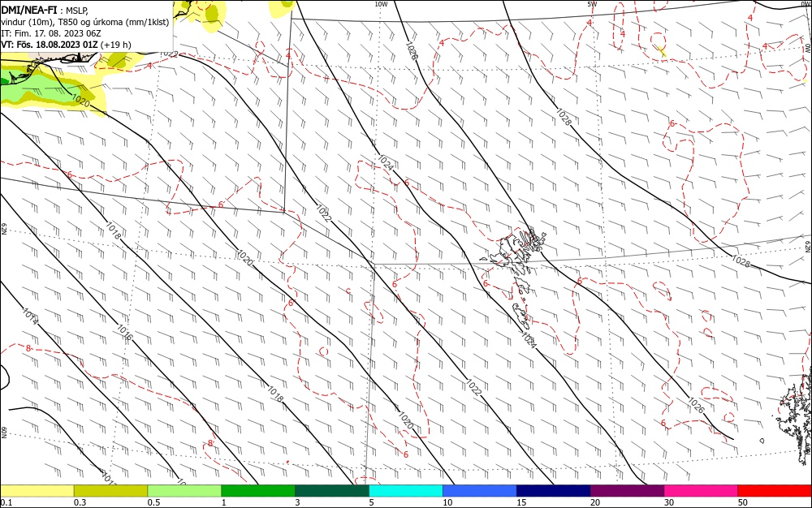Select the olive 0.3 legend color block

tap(110, 490)
